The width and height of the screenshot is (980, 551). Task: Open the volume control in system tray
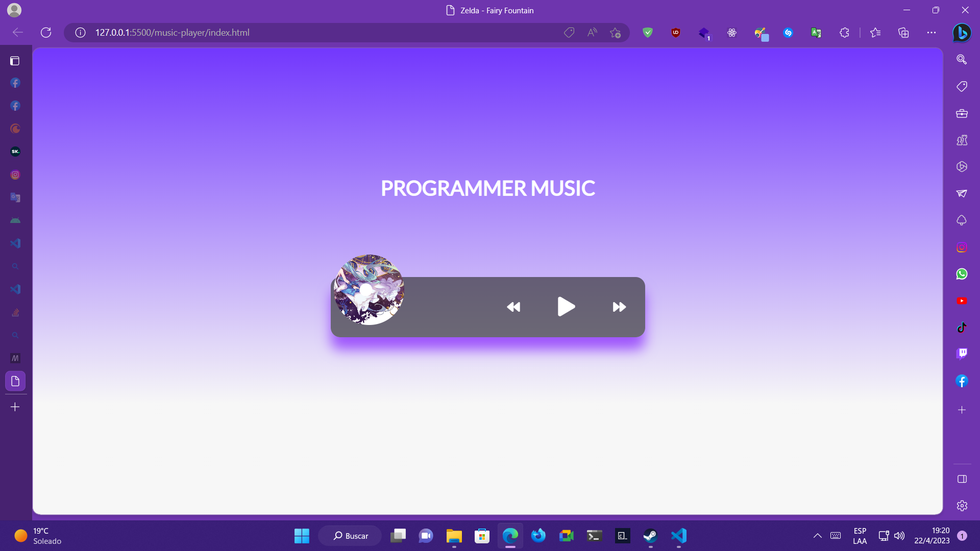pos(899,536)
